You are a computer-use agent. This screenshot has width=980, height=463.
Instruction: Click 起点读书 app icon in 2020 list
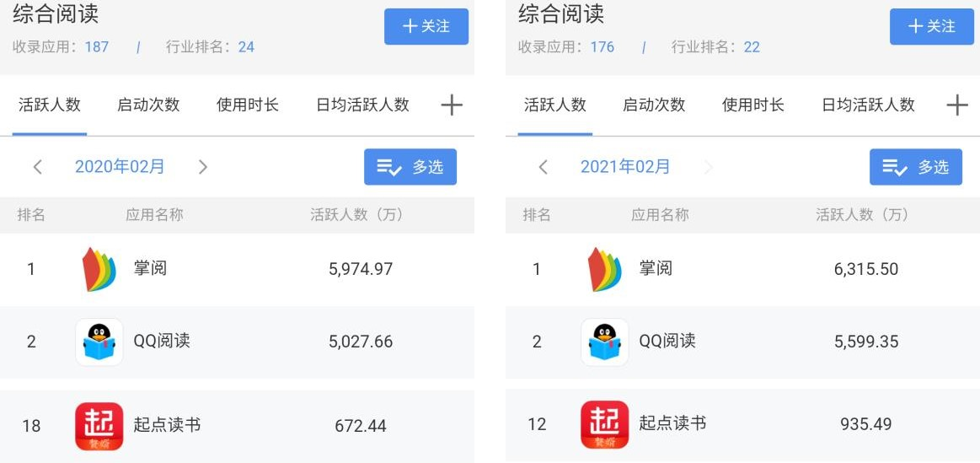coord(99,426)
